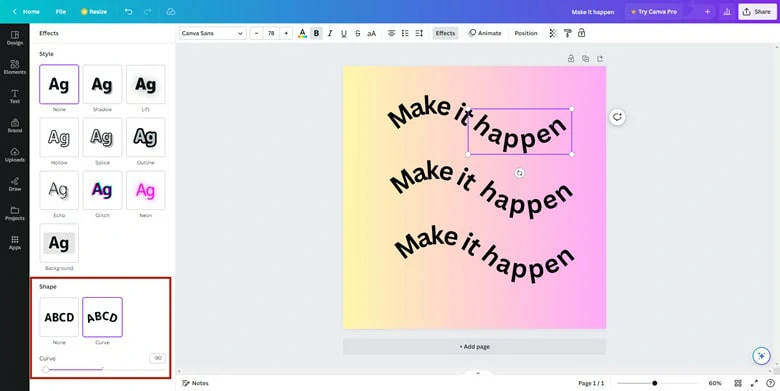Screen dimensions: 780x391
Task: Open the Projects sidebar panel
Action: tap(14, 213)
